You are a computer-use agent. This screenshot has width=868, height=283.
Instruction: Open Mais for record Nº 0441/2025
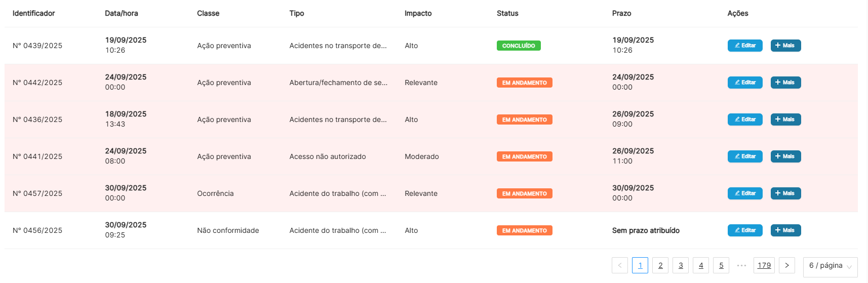point(785,156)
